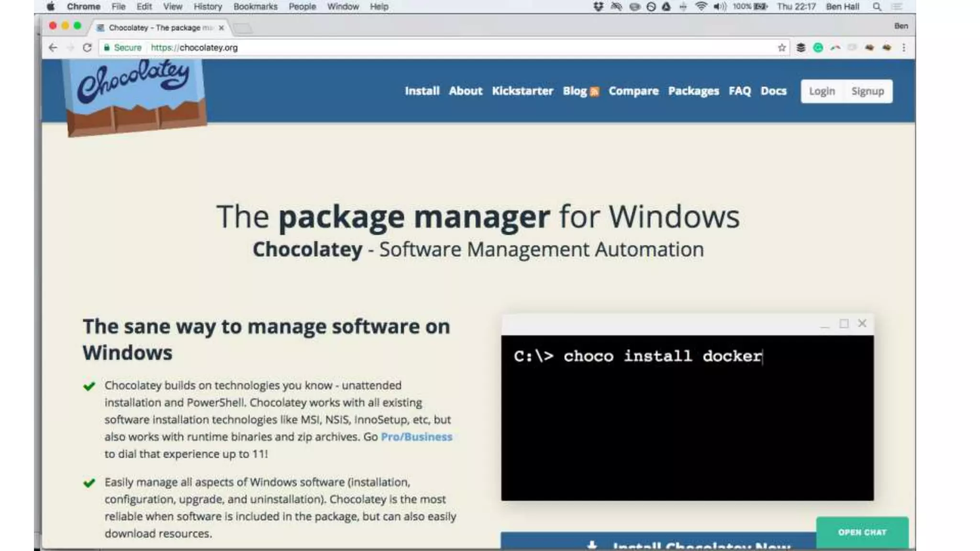
Task: Open the Packages navigation link
Action: tap(693, 91)
